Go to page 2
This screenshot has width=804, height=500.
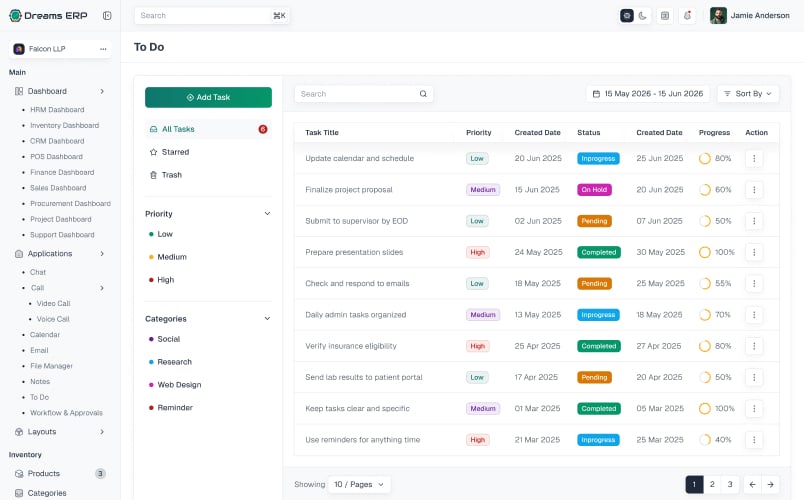pos(712,484)
